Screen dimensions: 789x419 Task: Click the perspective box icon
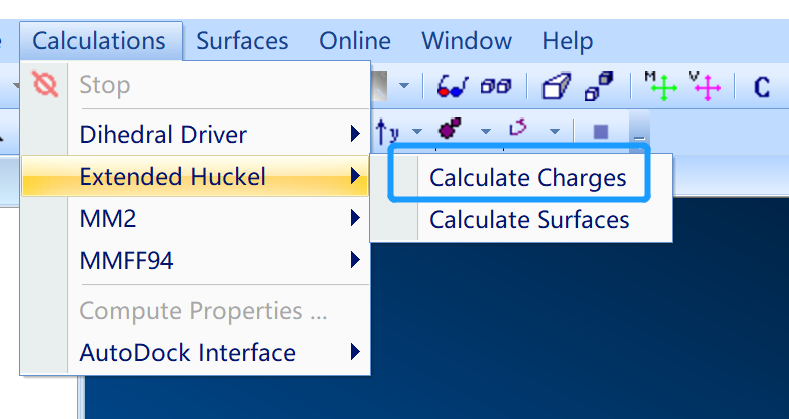[555, 87]
